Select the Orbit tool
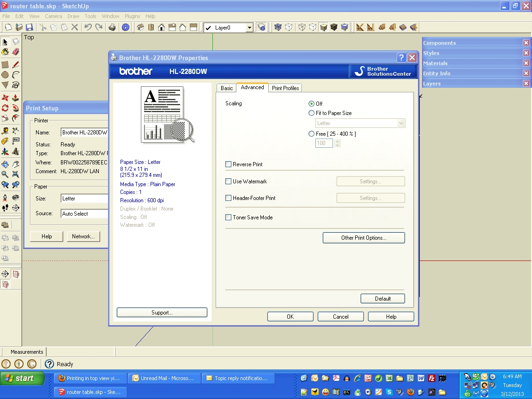This screenshot has height=399, width=532. point(5,164)
